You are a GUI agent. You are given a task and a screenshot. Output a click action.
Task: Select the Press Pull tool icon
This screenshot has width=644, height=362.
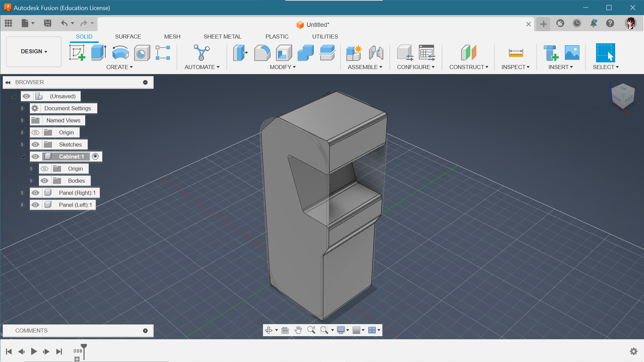click(240, 53)
